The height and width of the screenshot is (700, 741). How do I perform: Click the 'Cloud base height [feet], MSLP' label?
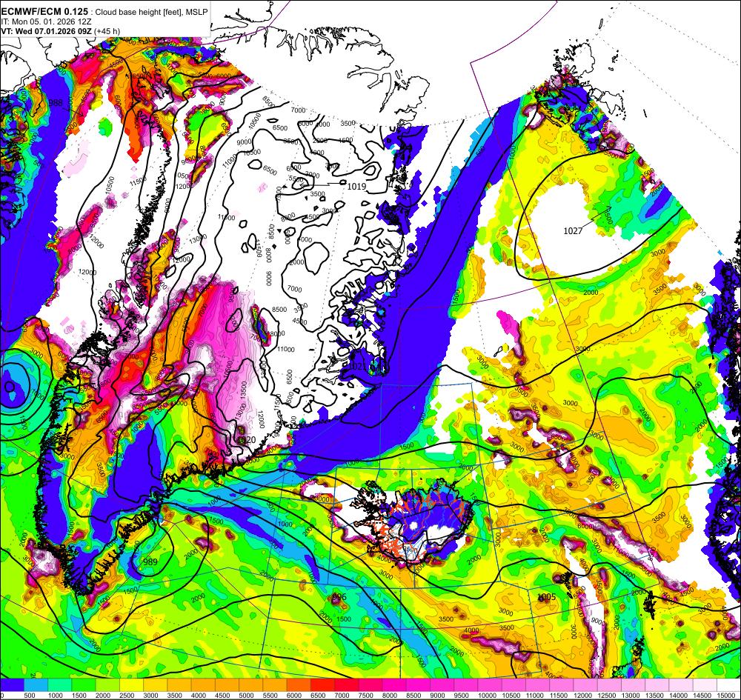[x=150, y=13]
